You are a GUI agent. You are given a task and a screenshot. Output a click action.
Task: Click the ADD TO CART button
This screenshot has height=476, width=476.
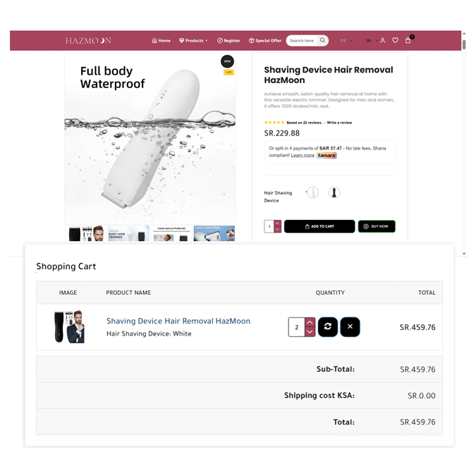point(319,226)
